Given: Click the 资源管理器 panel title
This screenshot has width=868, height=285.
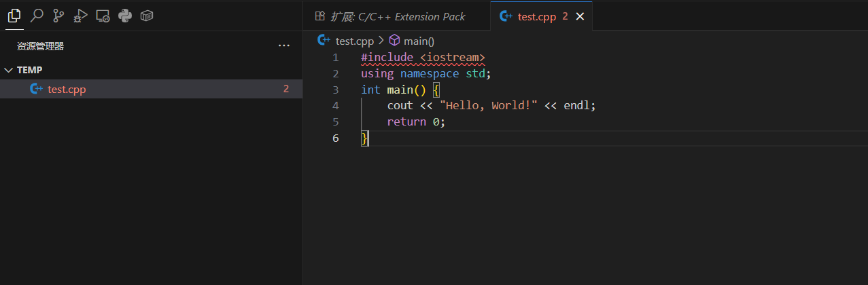Looking at the screenshot, I should coord(41,46).
